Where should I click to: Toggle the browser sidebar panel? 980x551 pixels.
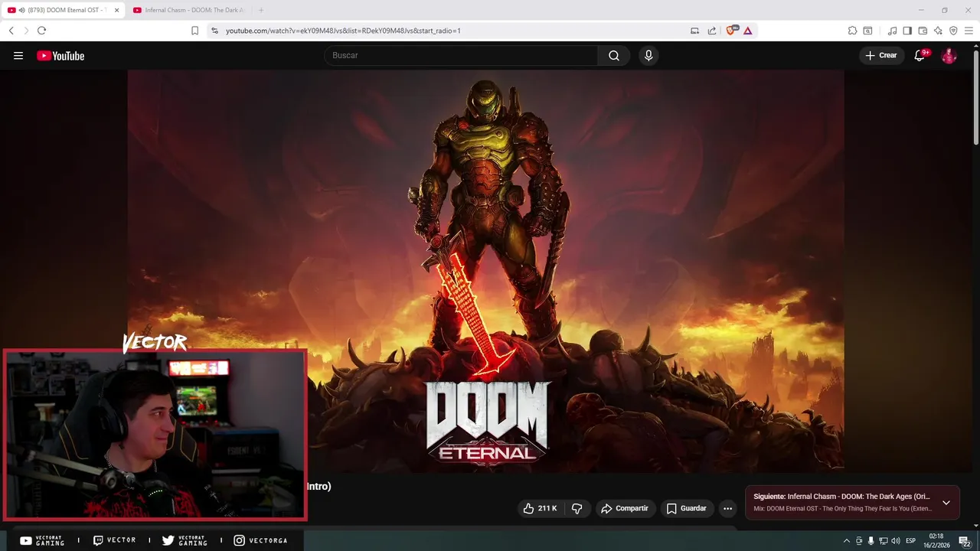[x=907, y=31]
